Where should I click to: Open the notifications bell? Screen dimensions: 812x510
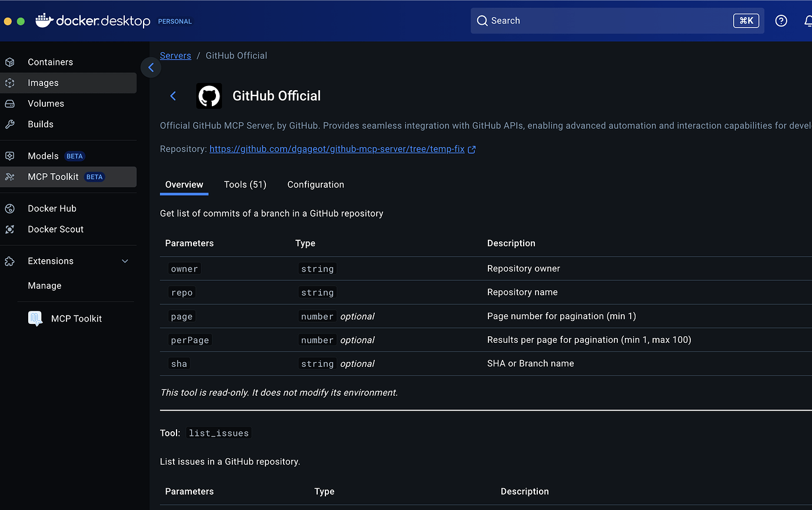(808, 21)
